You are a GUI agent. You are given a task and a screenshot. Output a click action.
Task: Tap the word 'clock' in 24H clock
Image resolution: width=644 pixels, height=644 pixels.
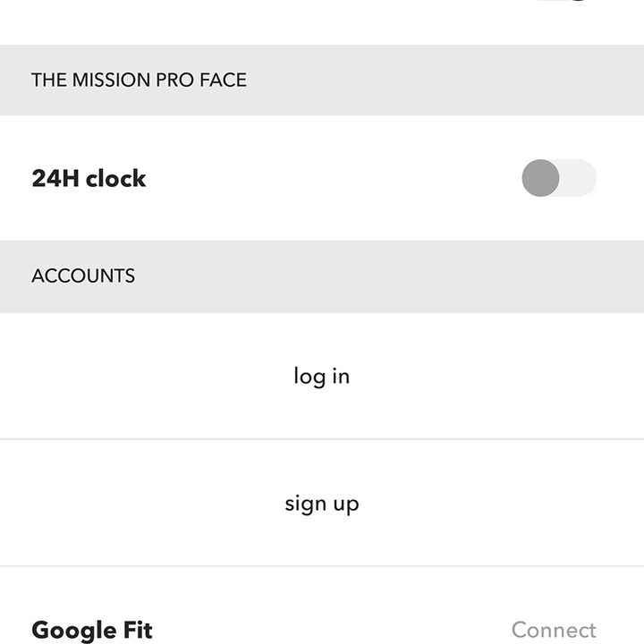(x=115, y=178)
